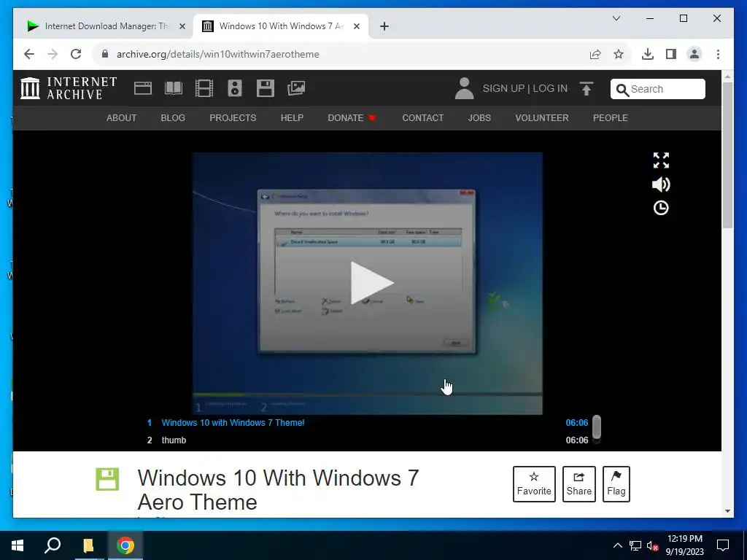This screenshot has height=560, width=747.
Task: Open the BLOG menu item
Action: tap(173, 117)
